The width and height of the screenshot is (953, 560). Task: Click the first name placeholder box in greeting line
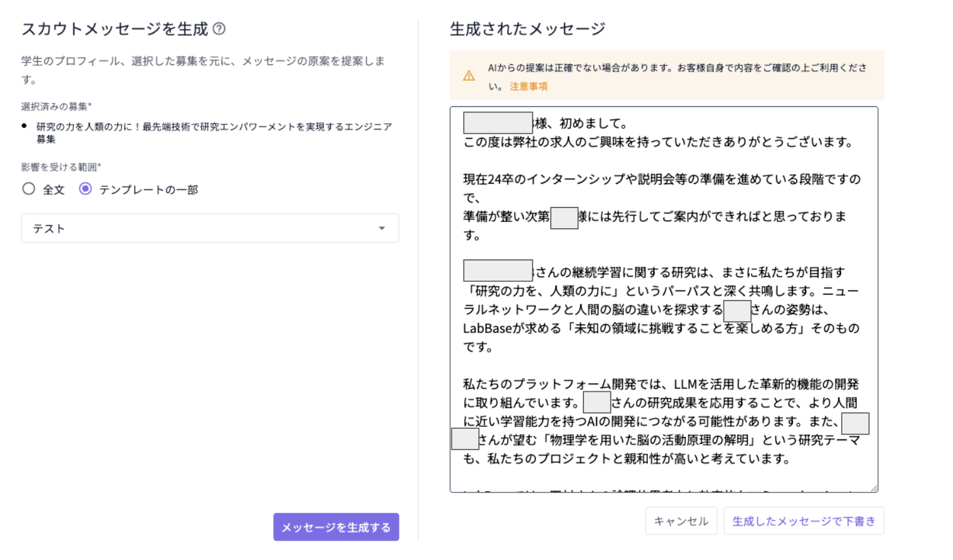point(497,122)
